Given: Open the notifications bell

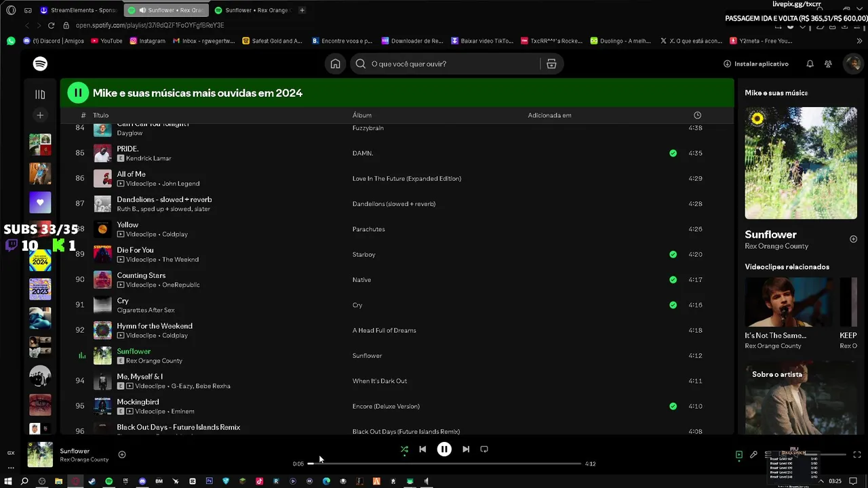Looking at the screenshot, I should (810, 64).
